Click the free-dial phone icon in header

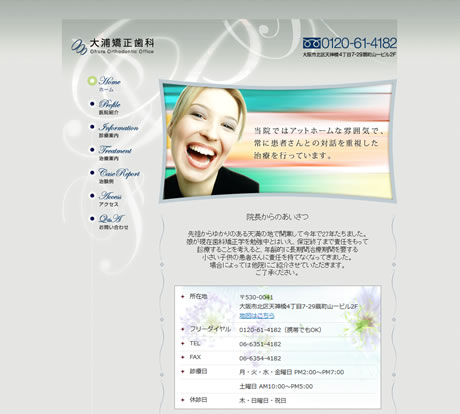[311, 43]
